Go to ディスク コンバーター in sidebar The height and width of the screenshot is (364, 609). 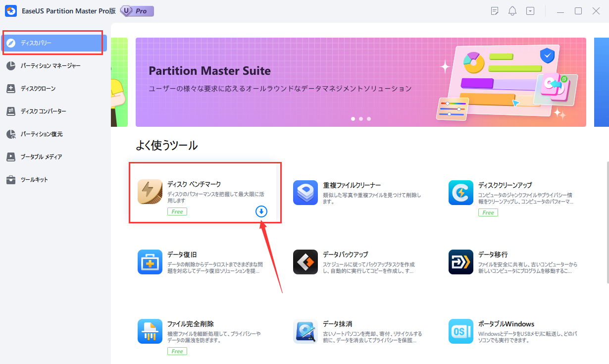43,111
